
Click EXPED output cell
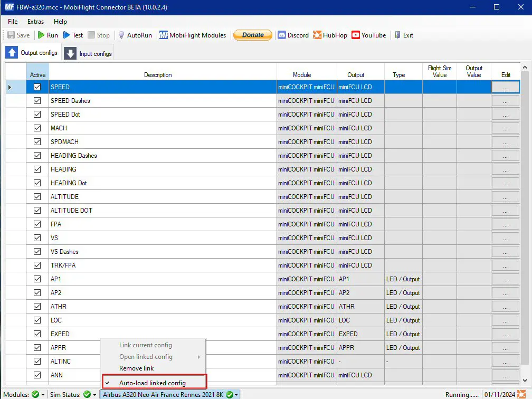pos(360,334)
